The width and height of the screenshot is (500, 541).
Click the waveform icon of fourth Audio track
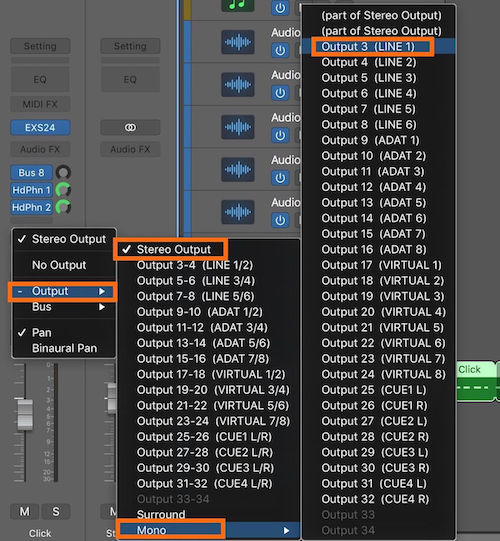coord(238,169)
